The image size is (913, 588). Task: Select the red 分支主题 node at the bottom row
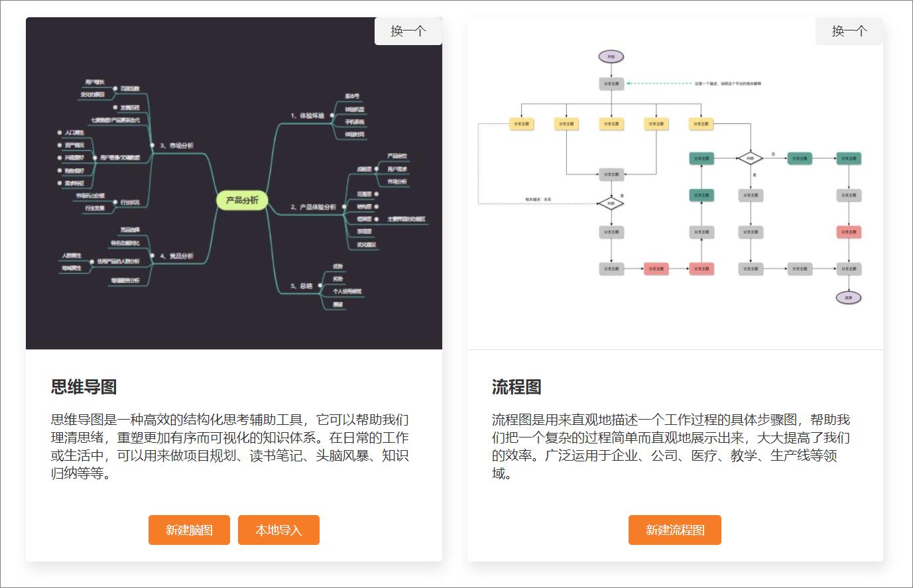click(656, 268)
